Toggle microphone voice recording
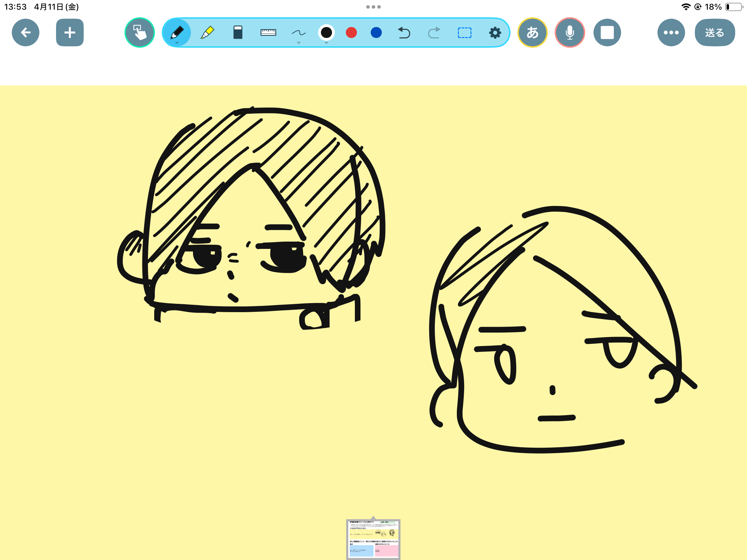 pos(570,32)
